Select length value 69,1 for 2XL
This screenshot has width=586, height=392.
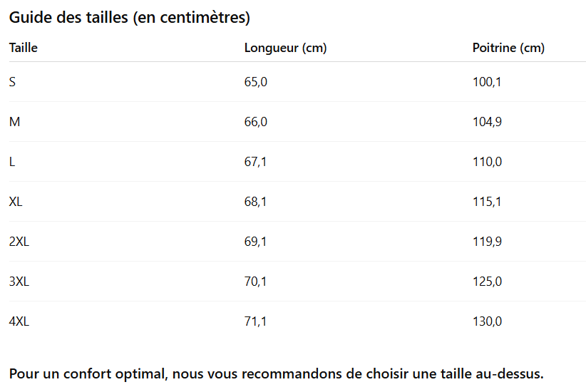coord(255,242)
